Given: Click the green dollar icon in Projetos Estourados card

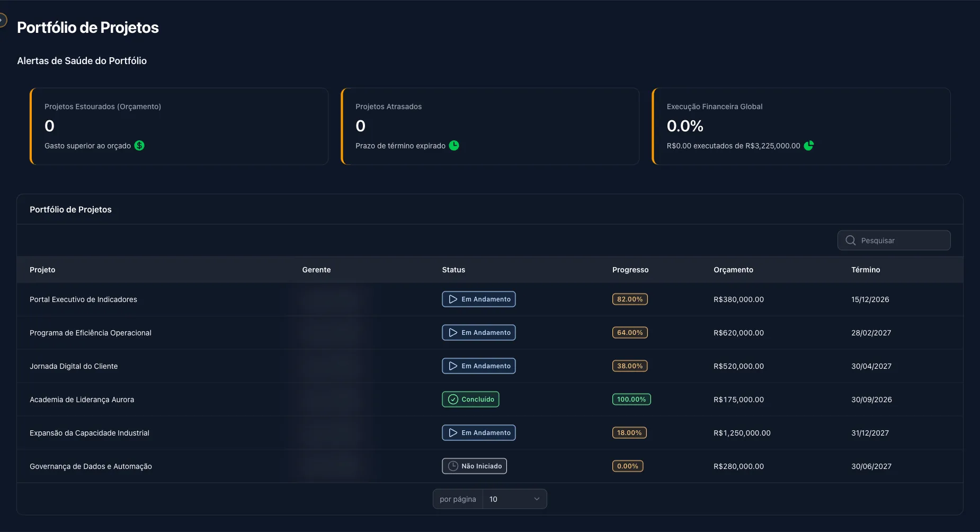Looking at the screenshot, I should pyautogui.click(x=139, y=145).
